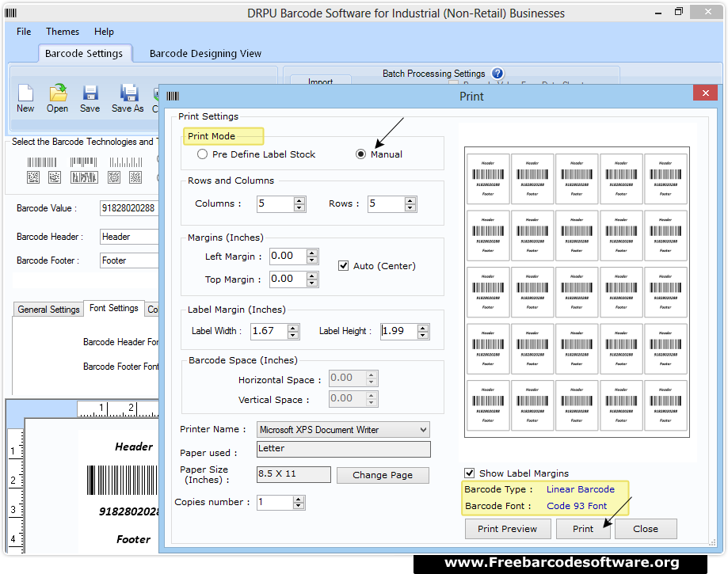
Task: Click the Code 93 Font text
Action: (577, 506)
